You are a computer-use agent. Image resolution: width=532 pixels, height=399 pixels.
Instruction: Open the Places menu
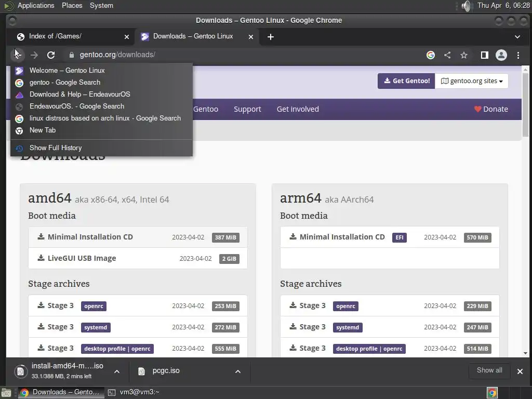[72, 5]
